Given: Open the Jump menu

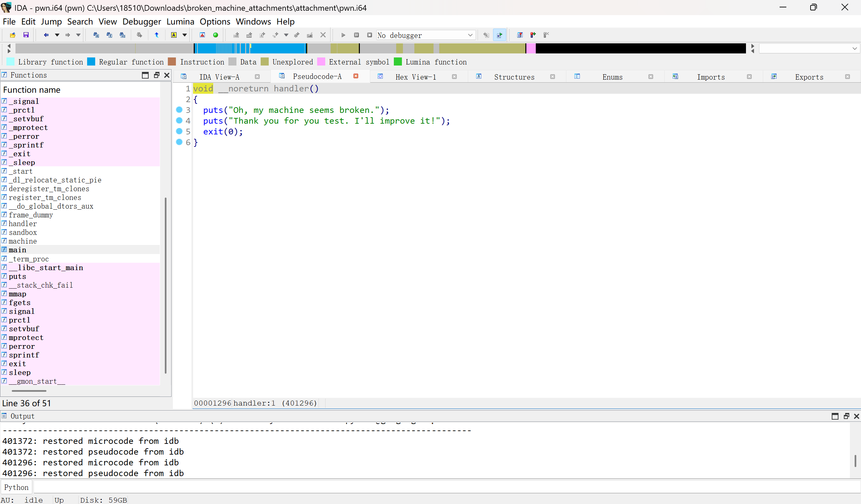Looking at the screenshot, I should pyautogui.click(x=51, y=22).
